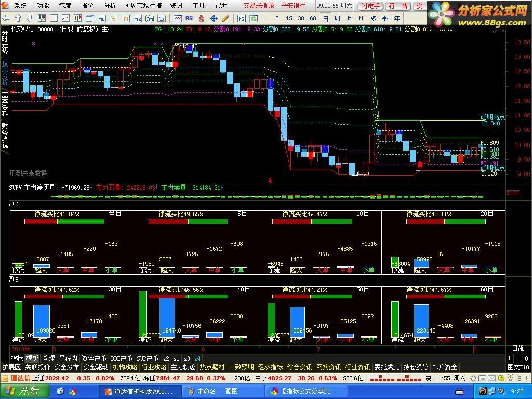Click the F10 company info icon

(x=101, y=18)
